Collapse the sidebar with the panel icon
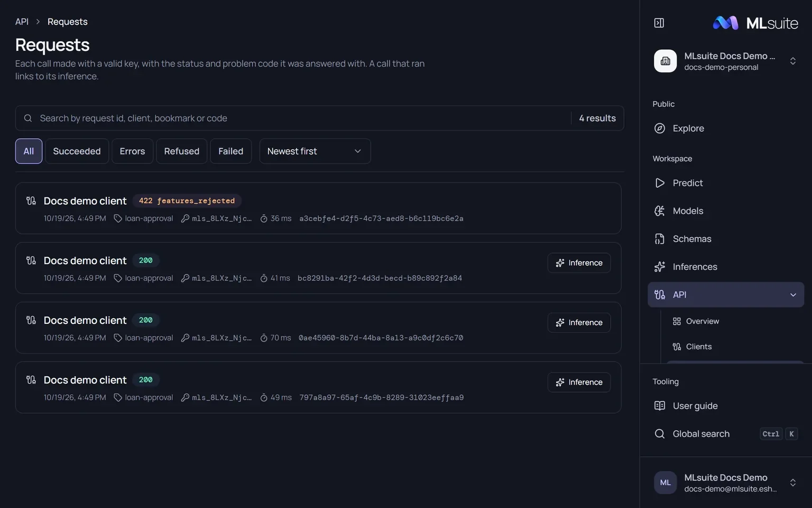The image size is (812, 508). pyautogui.click(x=659, y=23)
